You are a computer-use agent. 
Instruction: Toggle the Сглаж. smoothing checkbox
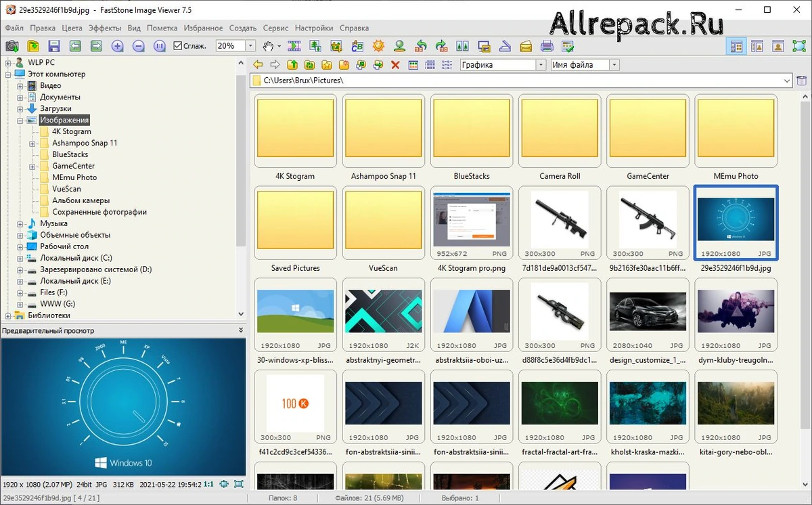tap(178, 46)
